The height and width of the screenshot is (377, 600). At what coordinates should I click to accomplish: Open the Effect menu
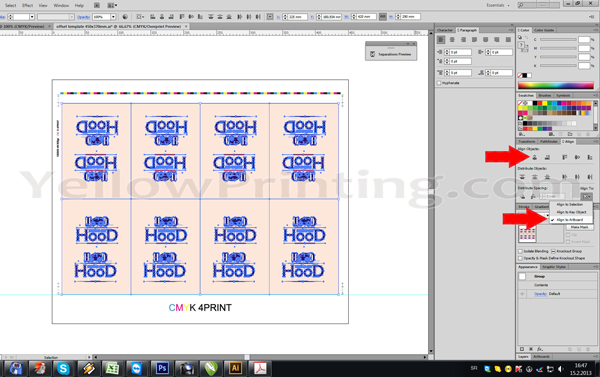[28, 5]
